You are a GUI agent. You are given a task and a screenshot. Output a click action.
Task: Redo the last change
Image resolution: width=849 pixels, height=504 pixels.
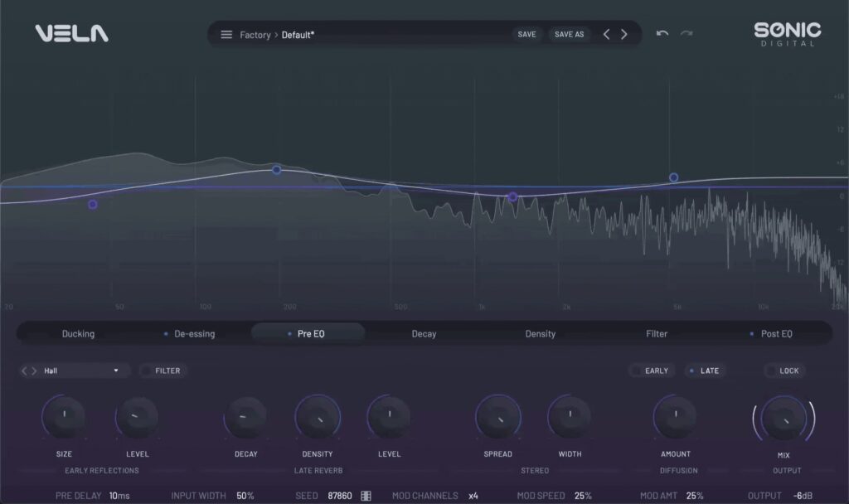pyautogui.click(x=686, y=33)
